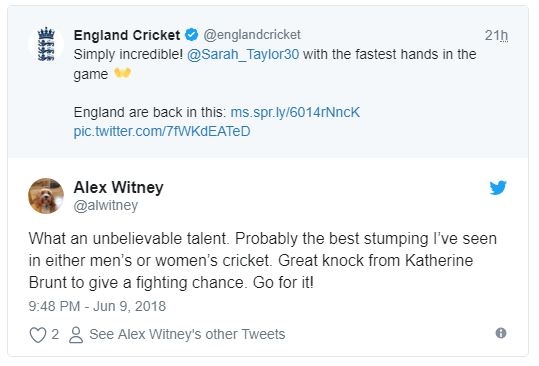Image resolution: width=539 pixels, height=366 pixels.
Task: Click the clapping hands emoji
Action: tap(122, 73)
